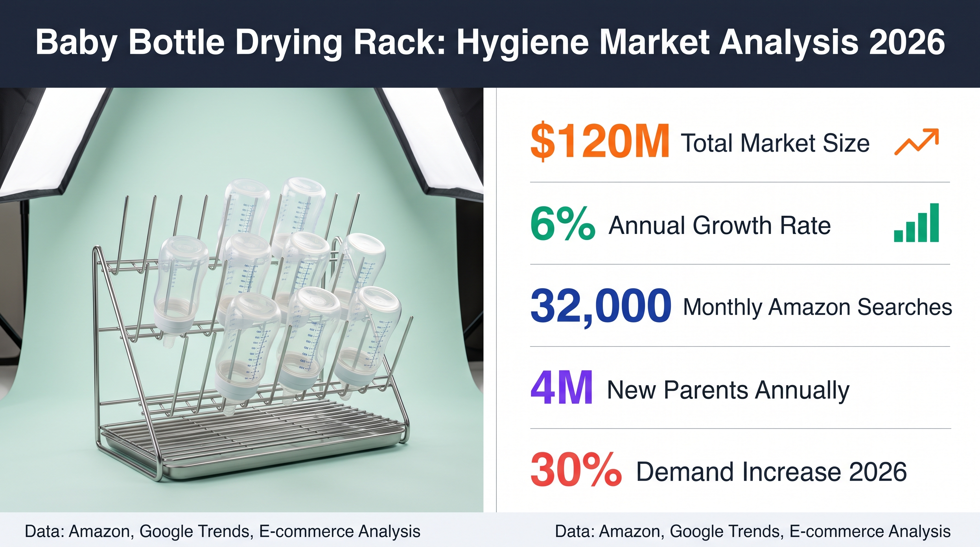Click the left footer data source text
Viewport: 980px width, 547px height.
coord(223,531)
